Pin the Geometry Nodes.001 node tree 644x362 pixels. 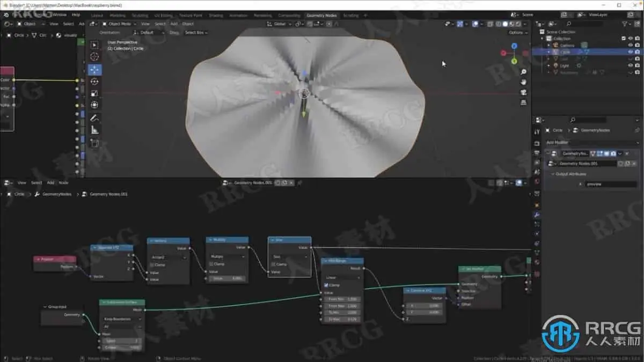point(299,183)
